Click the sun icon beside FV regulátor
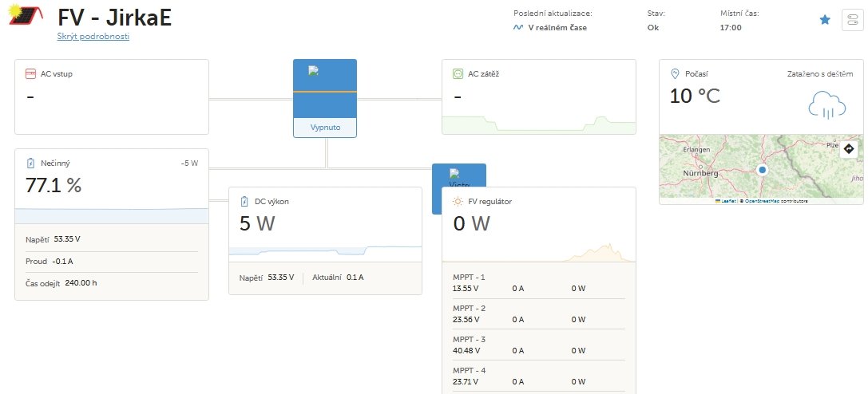Image resolution: width=868 pixels, height=394 pixels. coord(458,202)
